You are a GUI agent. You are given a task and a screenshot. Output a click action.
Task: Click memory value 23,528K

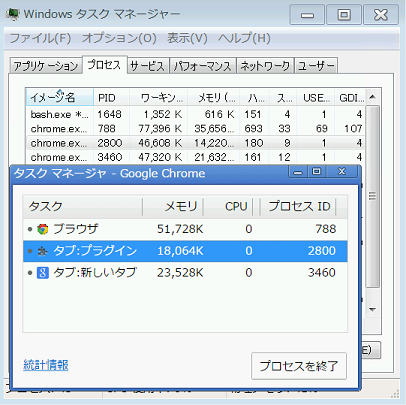(x=180, y=273)
